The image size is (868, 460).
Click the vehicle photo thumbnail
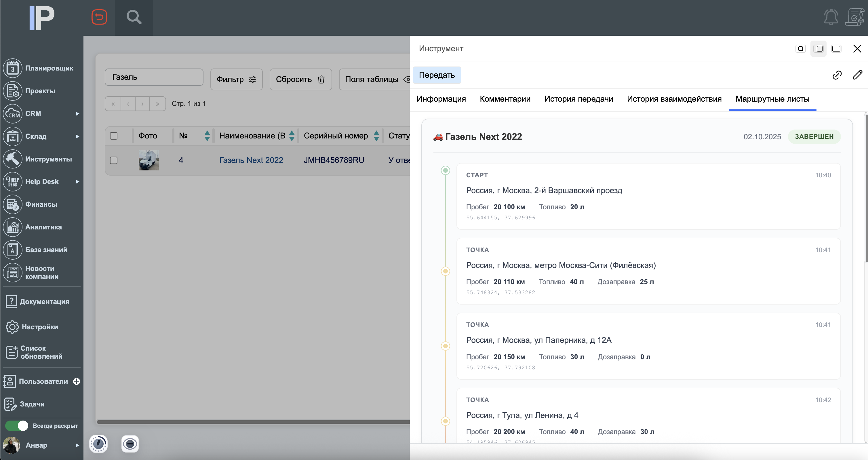click(x=148, y=160)
